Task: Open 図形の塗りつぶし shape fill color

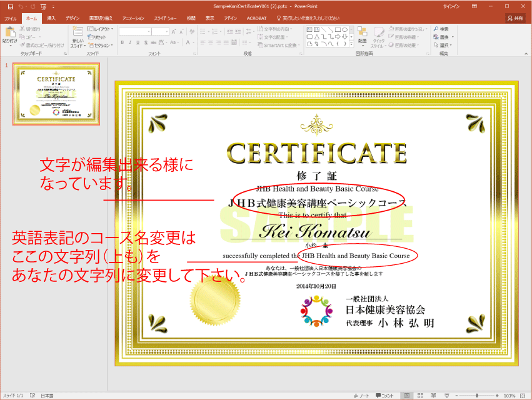Action: click(x=408, y=29)
